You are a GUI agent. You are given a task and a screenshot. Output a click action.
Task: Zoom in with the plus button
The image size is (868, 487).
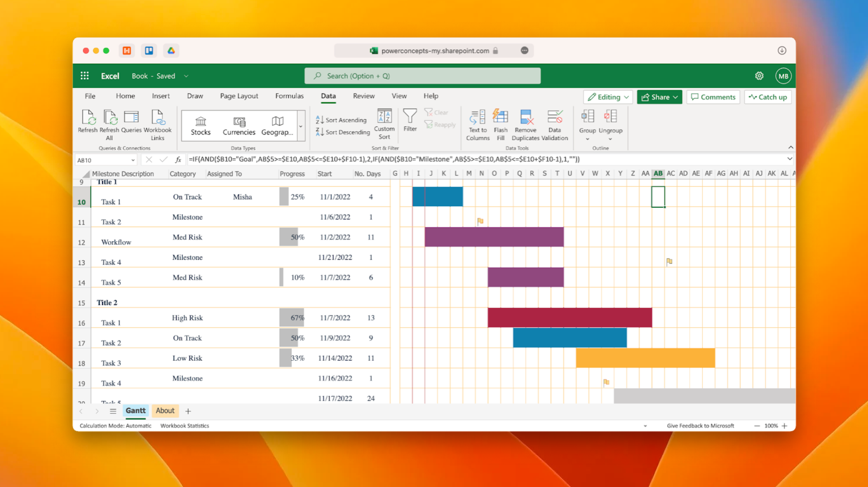pos(785,426)
